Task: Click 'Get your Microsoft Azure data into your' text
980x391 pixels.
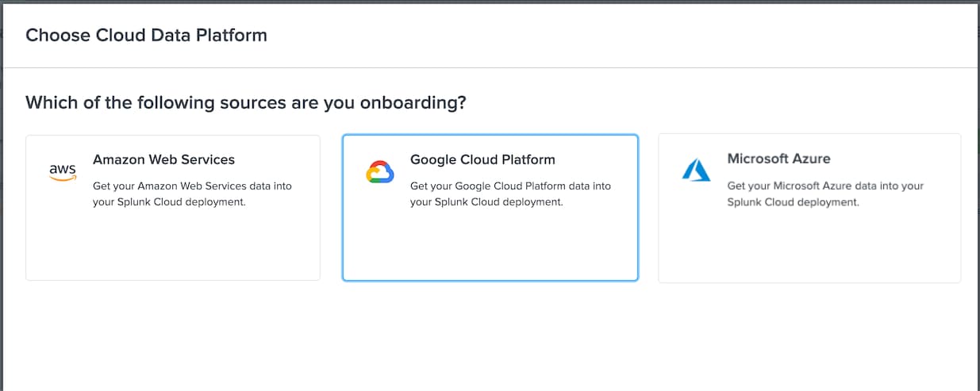Action: point(825,186)
